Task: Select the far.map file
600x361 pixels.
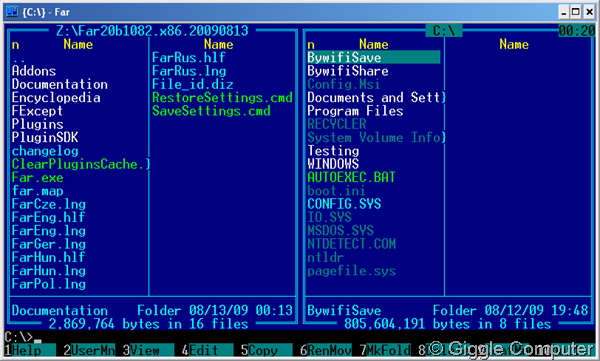Action: [38, 191]
